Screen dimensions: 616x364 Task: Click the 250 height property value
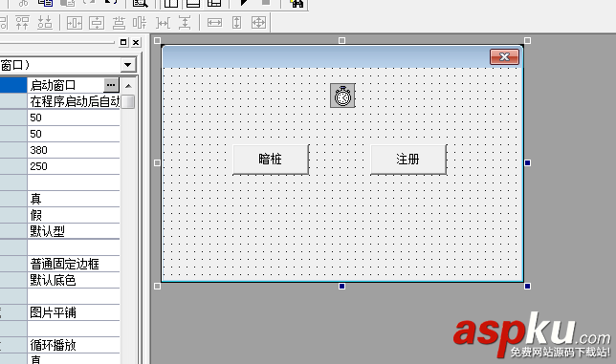74,166
